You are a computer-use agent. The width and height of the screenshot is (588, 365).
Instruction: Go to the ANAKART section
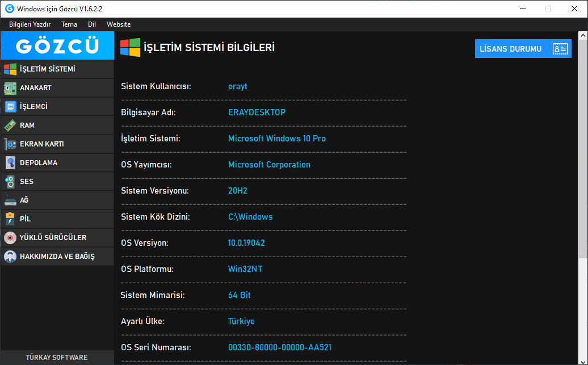pyautogui.click(x=57, y=88)
